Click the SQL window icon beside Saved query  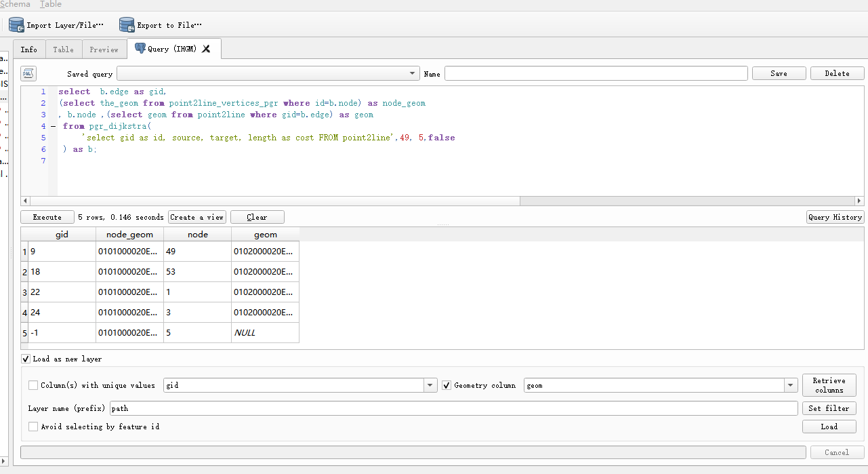(28, 73)
